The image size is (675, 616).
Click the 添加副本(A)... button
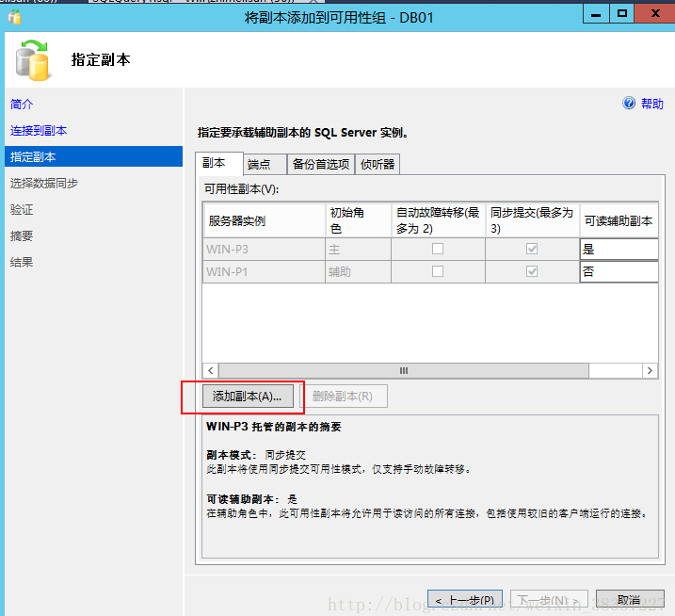[248, 397]
